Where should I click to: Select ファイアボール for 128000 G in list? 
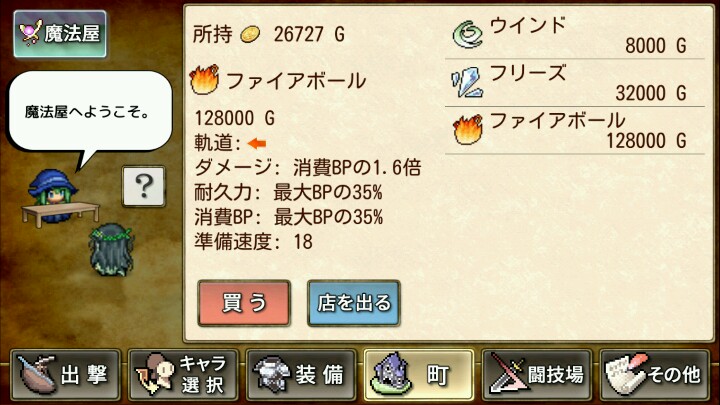coord(574,130)
